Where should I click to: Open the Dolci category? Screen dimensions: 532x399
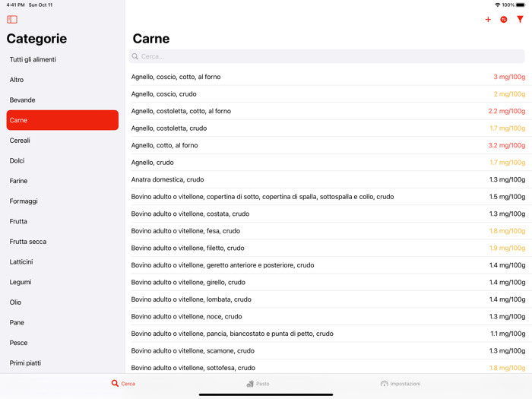point(62,160)
